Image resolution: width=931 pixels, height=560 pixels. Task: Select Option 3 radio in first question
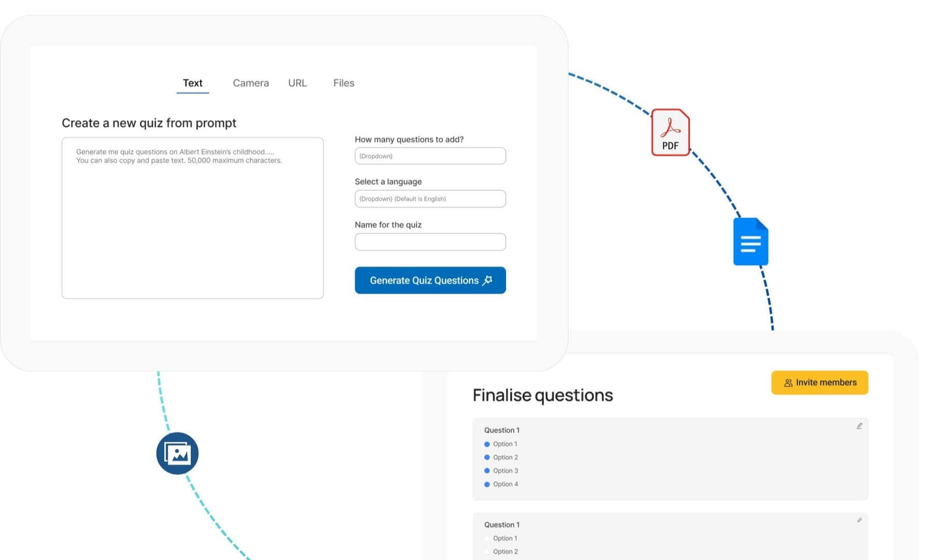[x=487, y=471]
